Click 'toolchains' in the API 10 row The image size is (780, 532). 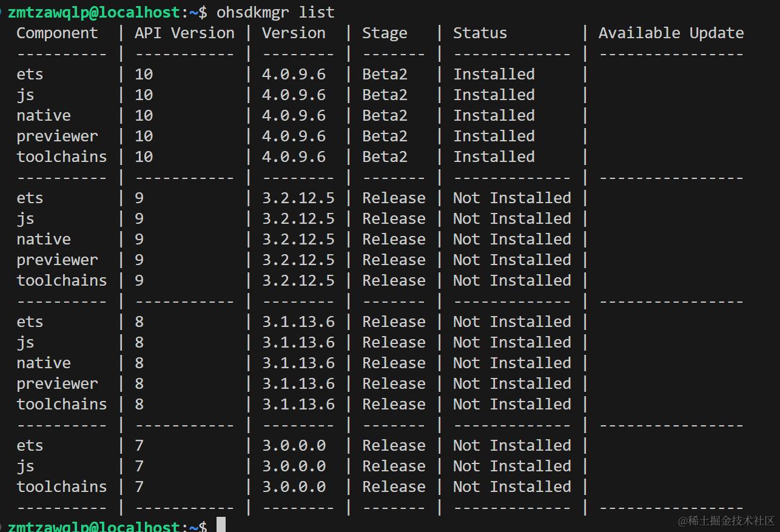click(x=61, y=157)
